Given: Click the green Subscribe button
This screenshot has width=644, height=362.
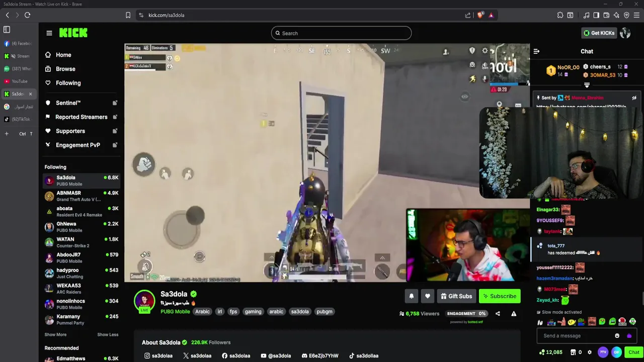Looking at the screenshot, I should pos(500,296).
